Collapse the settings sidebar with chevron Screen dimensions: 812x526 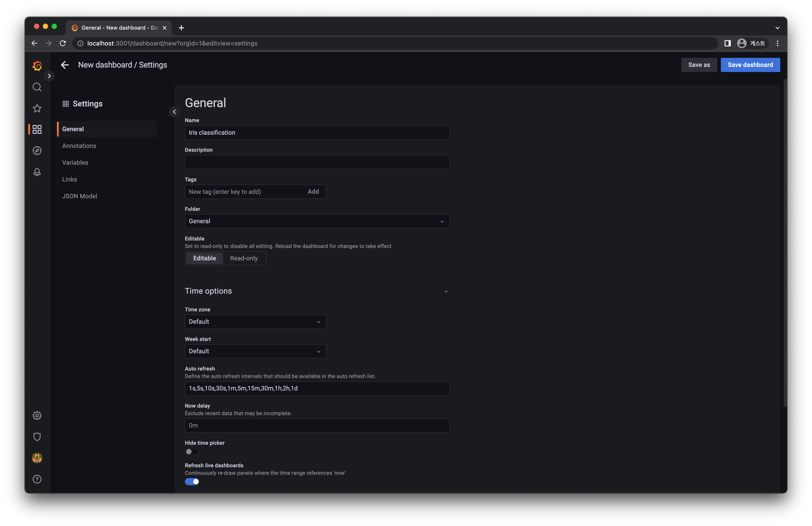(174, 112)
